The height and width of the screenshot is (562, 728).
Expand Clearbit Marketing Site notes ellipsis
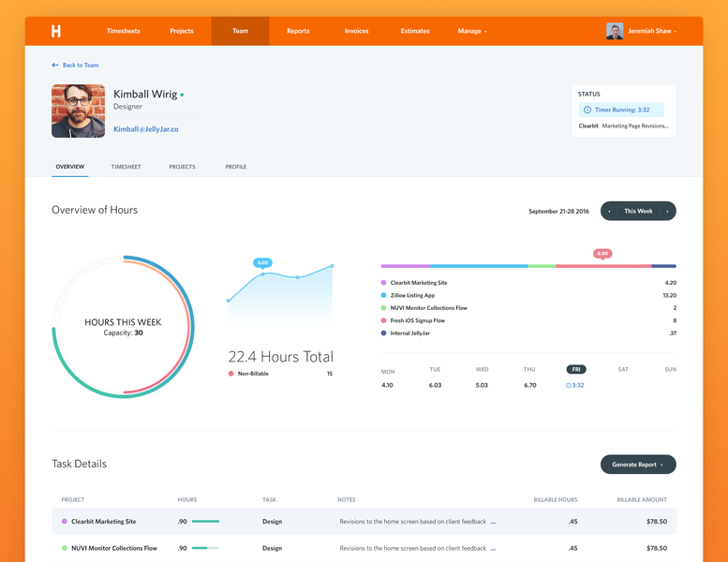pos(493,522)
